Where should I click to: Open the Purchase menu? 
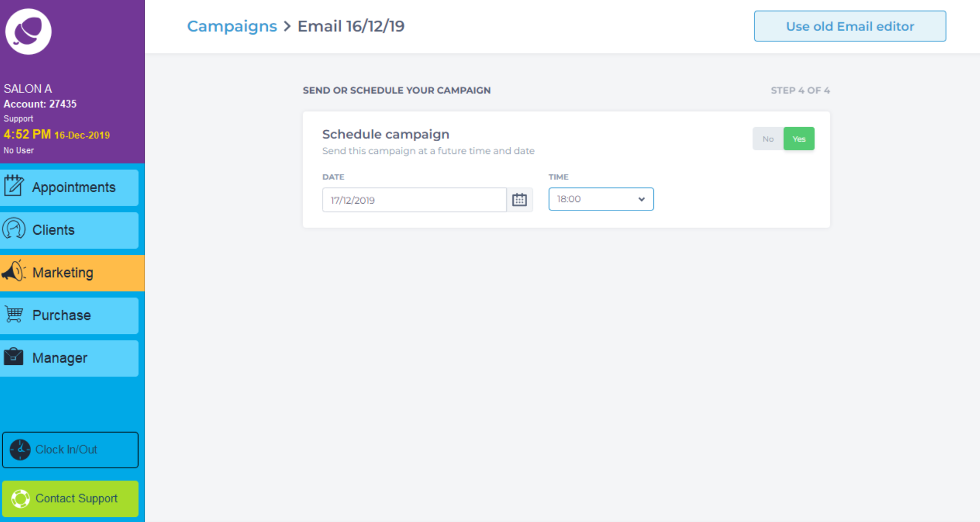(x=69, y=316)
